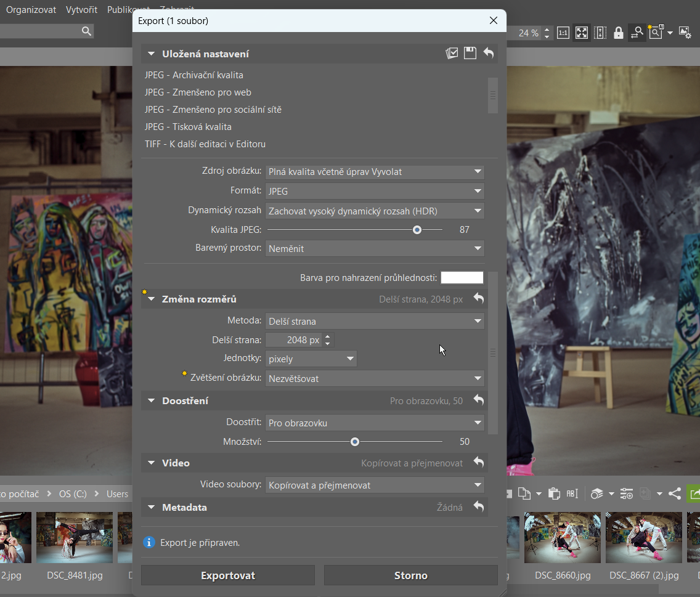700x597 pixels.
Task: Click the share icon in the bottom toolbar
Action: click(x=675, y=493)
